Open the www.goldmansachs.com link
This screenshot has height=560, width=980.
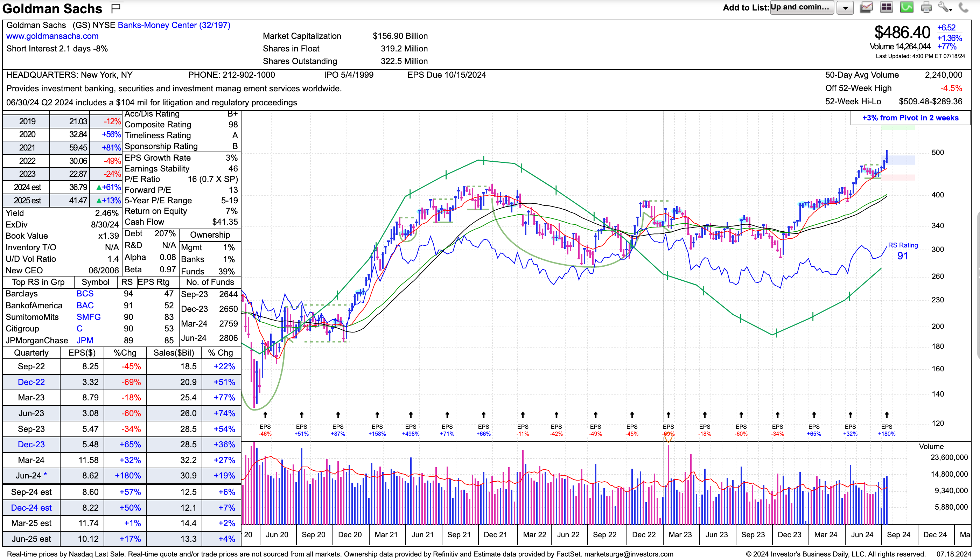point(52,36)
